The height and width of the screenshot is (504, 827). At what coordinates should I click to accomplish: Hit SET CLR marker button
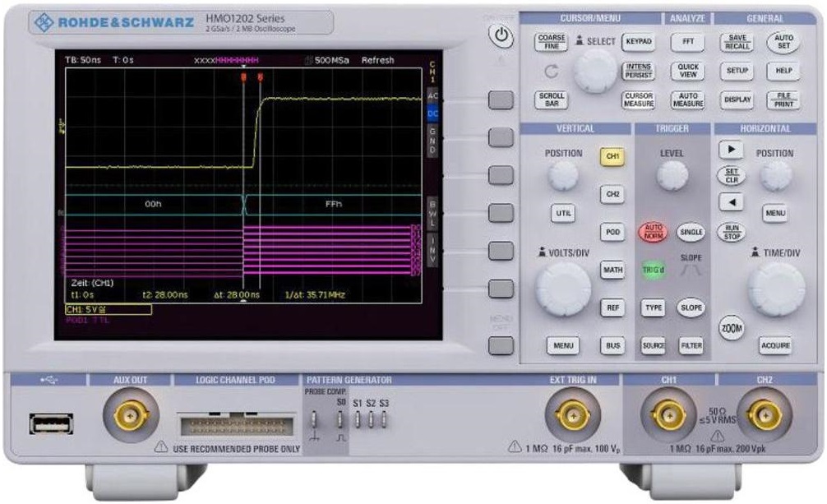coord(732,176)
